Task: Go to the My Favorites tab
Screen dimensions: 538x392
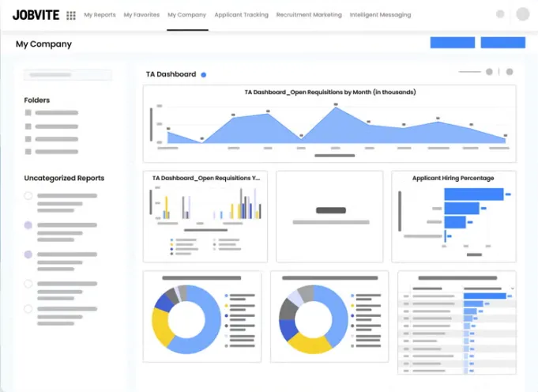Action: 141,15
